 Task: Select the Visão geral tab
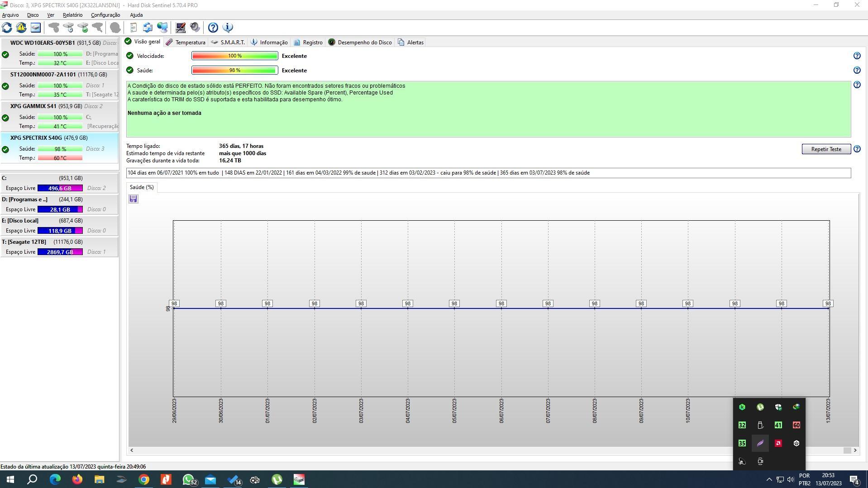[x=143, y=42]
